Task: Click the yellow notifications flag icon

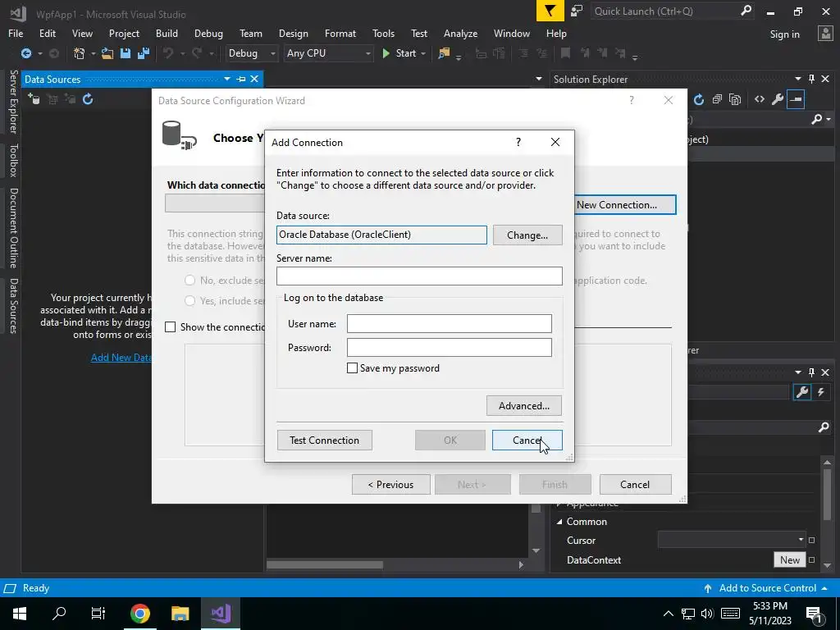Action: click(x=550, y=11)
